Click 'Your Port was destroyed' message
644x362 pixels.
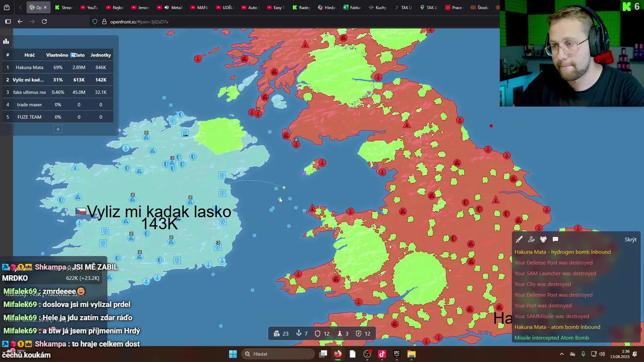[x=543, y=306]
